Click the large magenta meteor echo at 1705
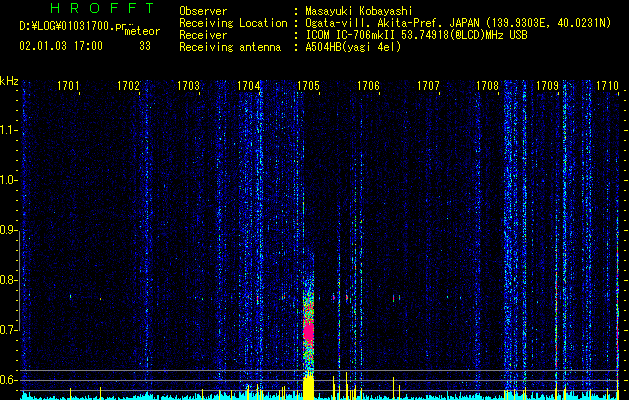The image size is (629, 400). (308, 331)
